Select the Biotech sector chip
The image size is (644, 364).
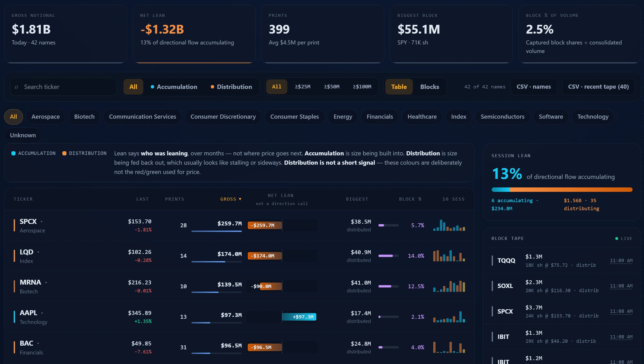[x=84, y=117]
